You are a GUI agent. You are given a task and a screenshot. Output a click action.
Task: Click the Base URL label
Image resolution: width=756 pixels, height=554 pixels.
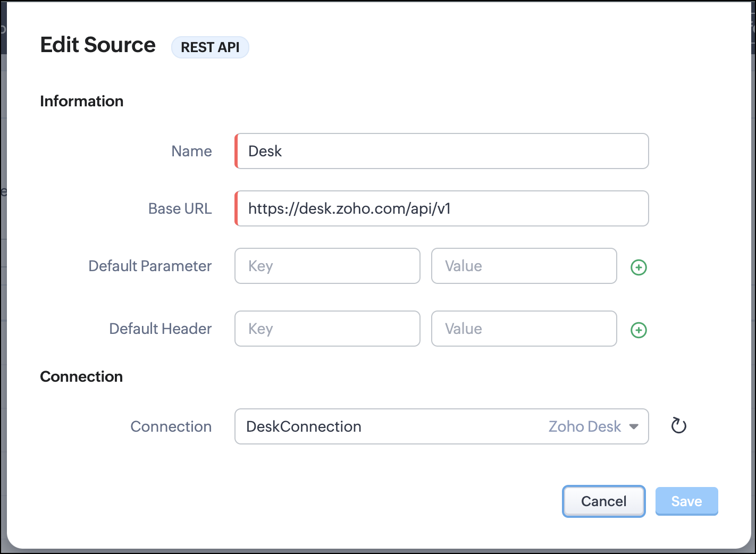coord(180,208)
